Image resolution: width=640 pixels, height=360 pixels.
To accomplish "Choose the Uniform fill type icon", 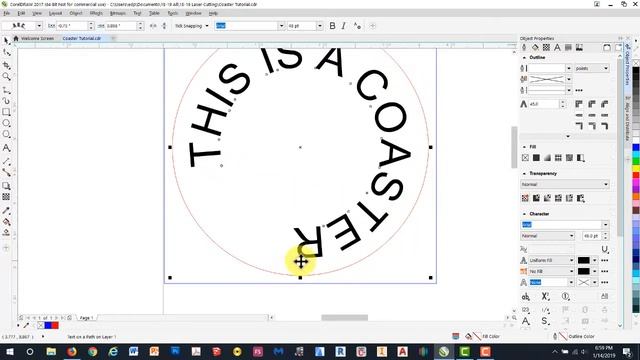I will 536,158.
